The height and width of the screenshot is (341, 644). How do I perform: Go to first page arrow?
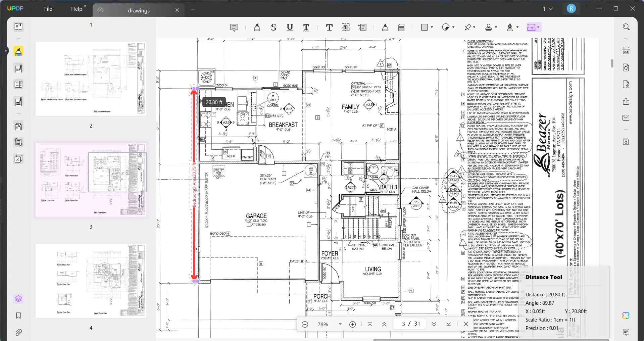tap(370, 324)
